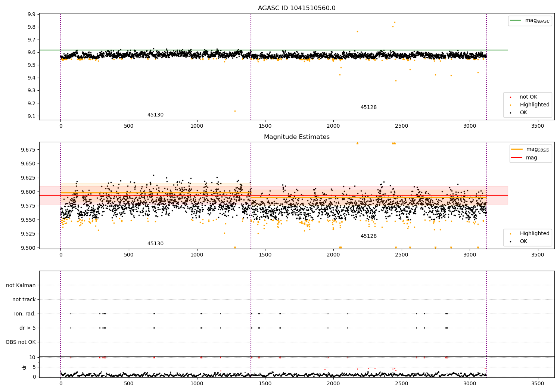Select the orange mag OBSID legend entry

(x=531, y=149)
